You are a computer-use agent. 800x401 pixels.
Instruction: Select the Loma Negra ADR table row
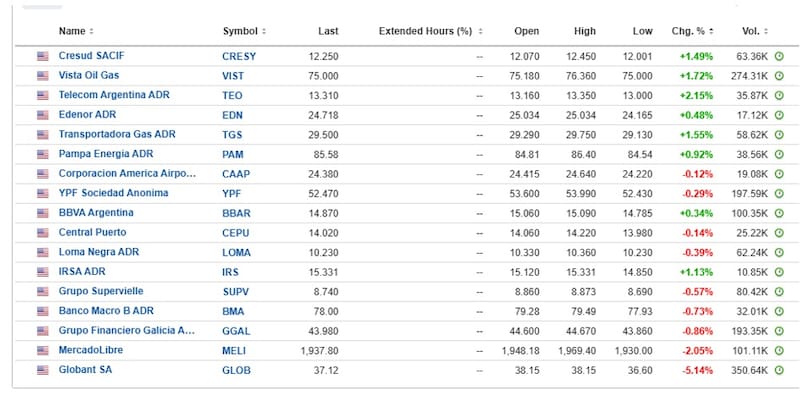(407, 253)
